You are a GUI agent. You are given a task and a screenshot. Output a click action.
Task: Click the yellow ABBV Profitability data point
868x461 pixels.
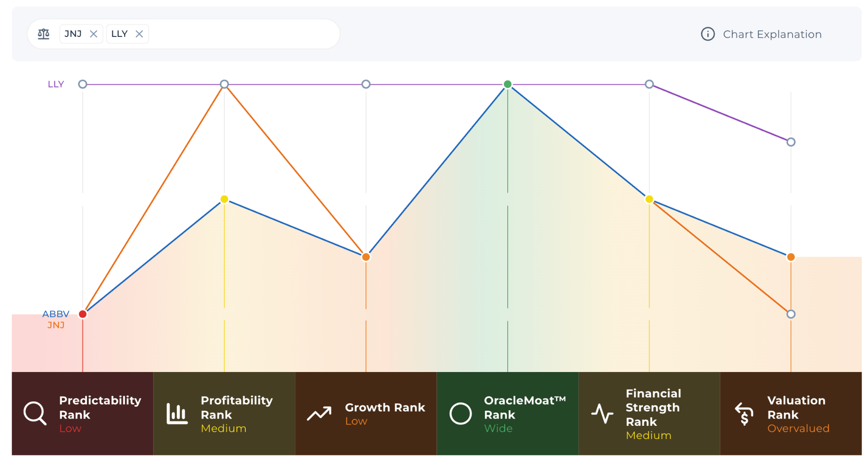coord(224,199)
